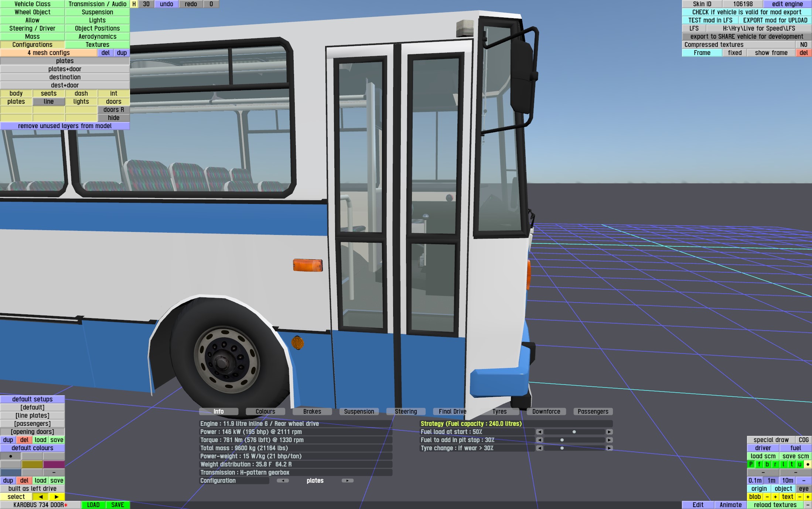Click the green SAVE button
The image size is (812, 509).
click(117, 505)
